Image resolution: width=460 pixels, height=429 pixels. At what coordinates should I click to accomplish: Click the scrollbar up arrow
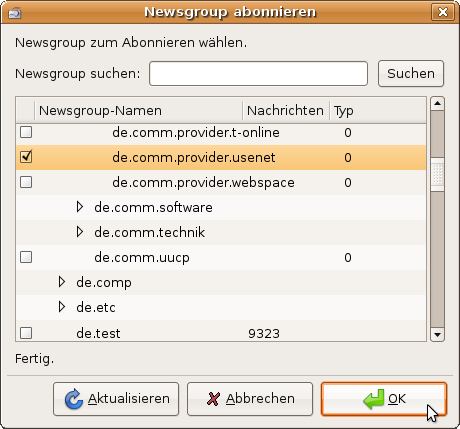tap(437, 104)
